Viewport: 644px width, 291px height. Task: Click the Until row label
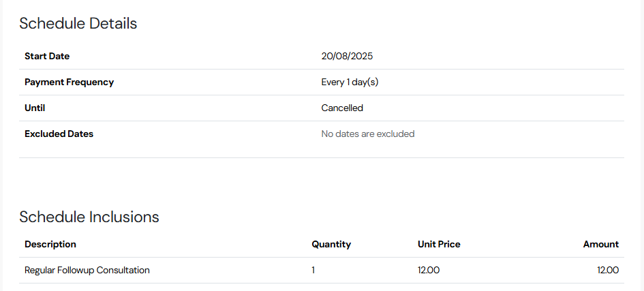(x=35, y=108)
